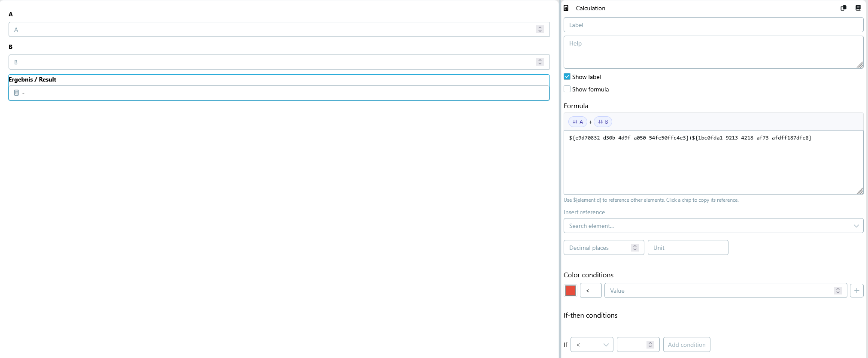Click the formula text area resize handle
The width and height of the screenshot is (868, 358).
pos(860,191)
